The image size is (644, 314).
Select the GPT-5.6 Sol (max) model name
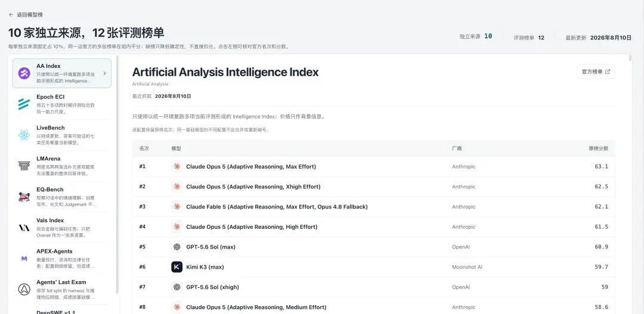[x=210, y=247]
